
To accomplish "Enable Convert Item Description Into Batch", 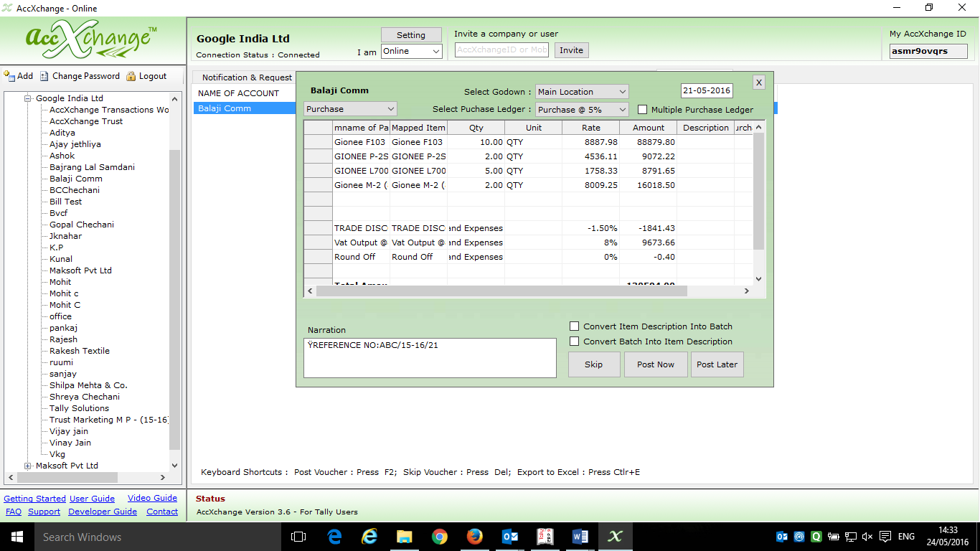I will coord(574,326).
